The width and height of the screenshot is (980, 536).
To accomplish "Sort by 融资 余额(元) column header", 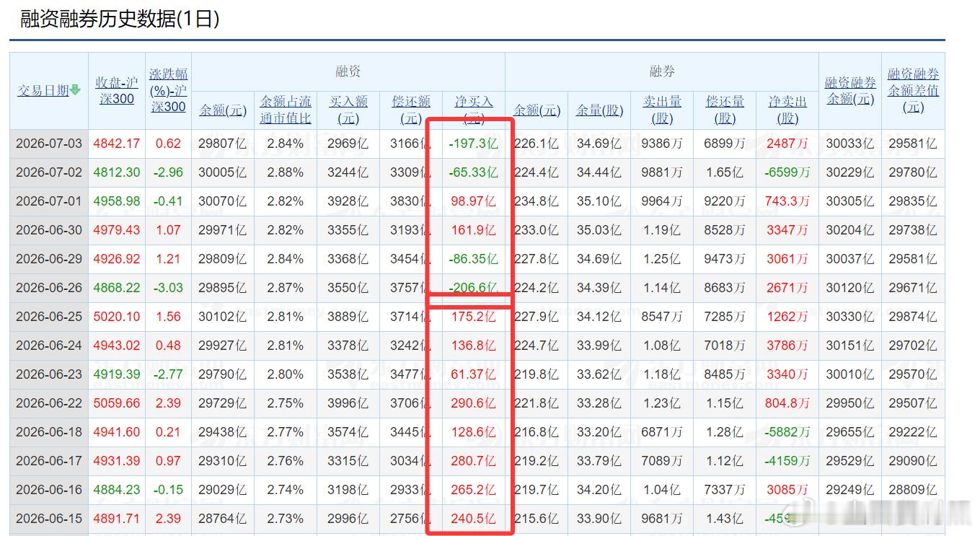I will coord(223,110).
